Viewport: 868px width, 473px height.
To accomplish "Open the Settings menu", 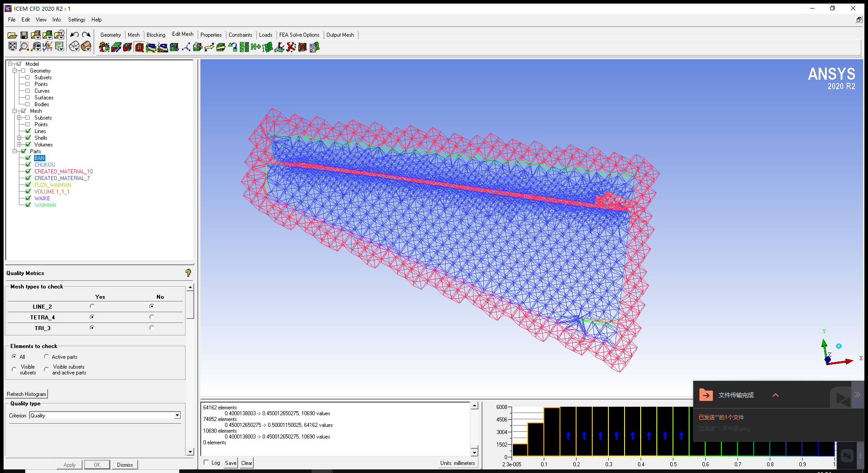I will (x=76, y=20).
